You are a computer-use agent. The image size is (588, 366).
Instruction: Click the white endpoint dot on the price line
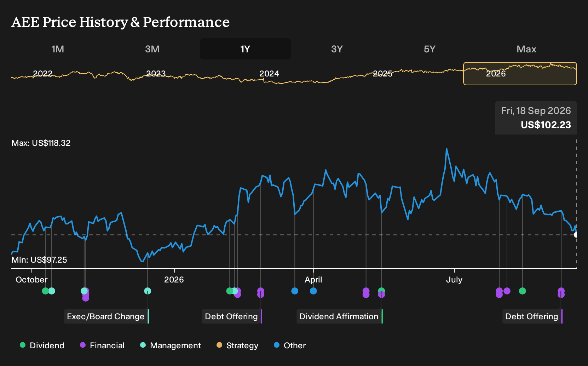point(576,235)
